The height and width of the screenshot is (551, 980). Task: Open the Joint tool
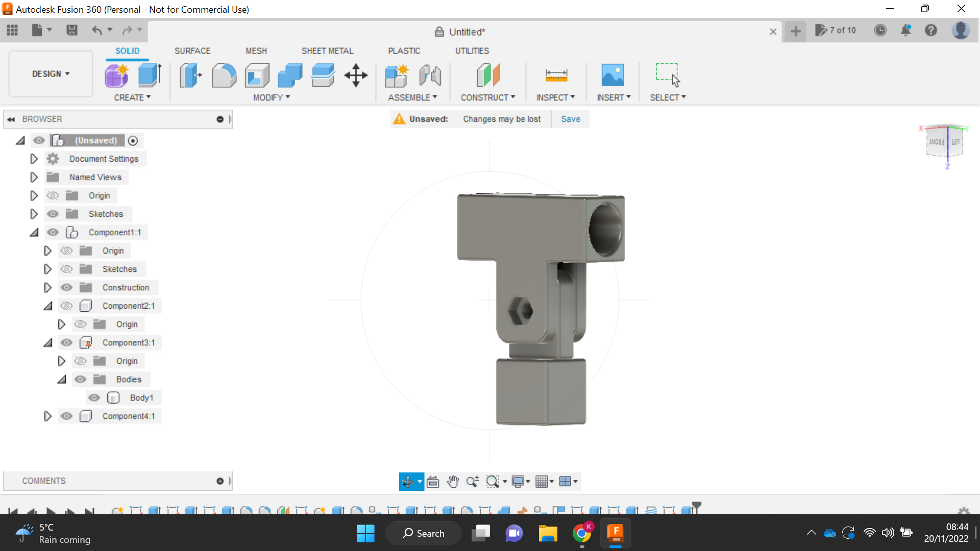pos(430,75)
